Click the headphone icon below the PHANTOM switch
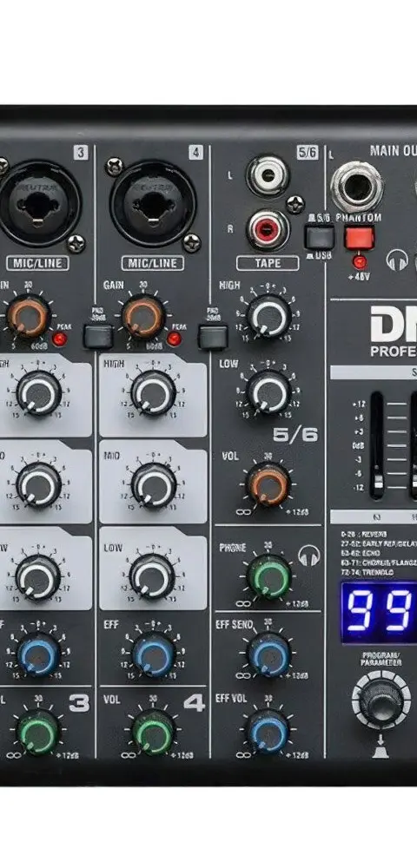Screen dimensions: 417x868 click(396, 260)
